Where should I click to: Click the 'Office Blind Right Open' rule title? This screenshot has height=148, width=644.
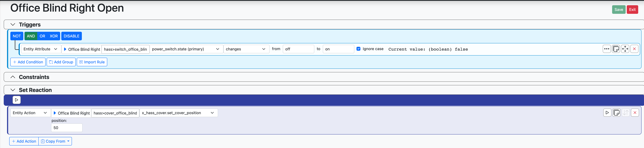(67, 8)
